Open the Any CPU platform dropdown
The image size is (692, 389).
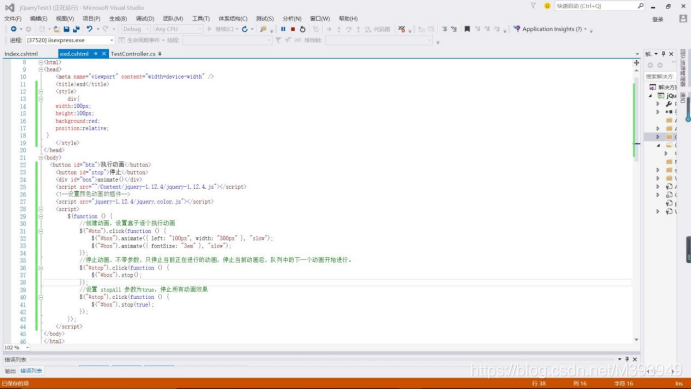[178, 29]
